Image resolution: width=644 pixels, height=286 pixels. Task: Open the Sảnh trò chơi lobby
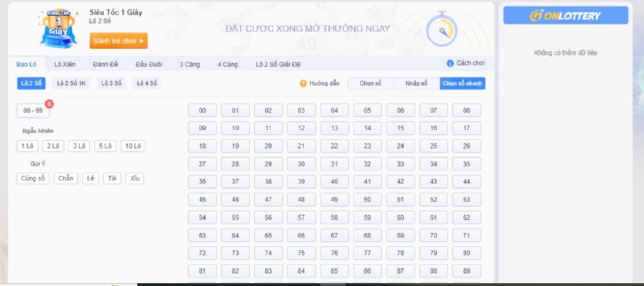(119, 41)
